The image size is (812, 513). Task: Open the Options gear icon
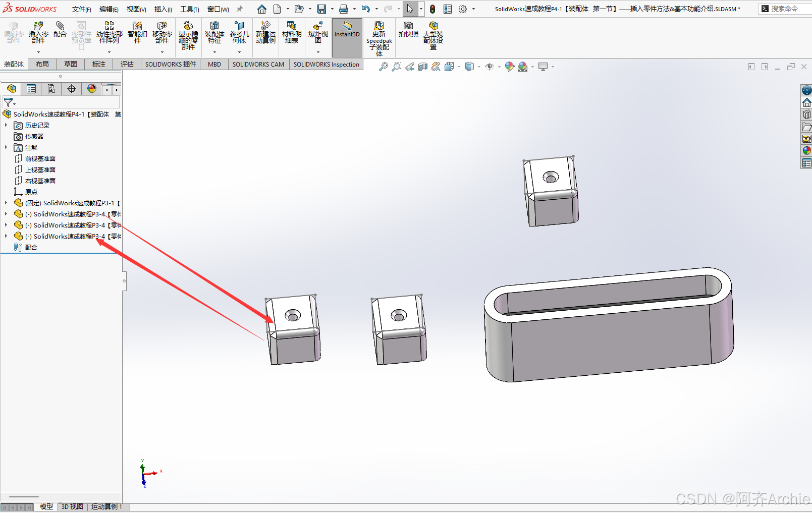(x=463, y=9)
